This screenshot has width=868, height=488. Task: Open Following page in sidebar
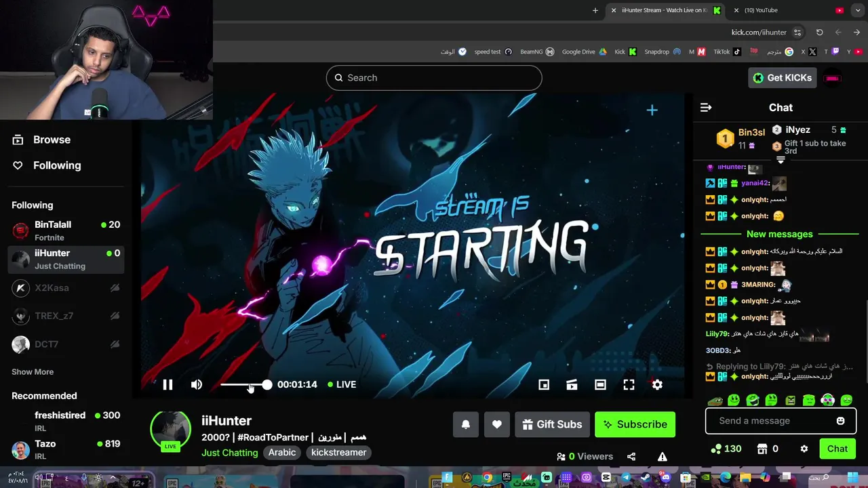point(47,165)
